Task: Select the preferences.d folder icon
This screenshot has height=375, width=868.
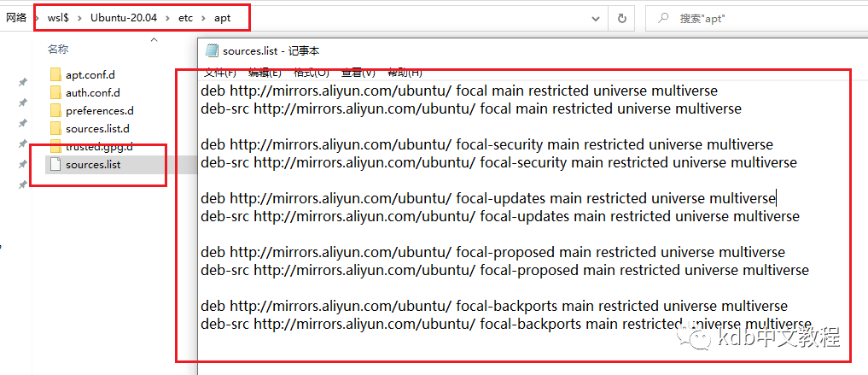Action: (55, 111)
